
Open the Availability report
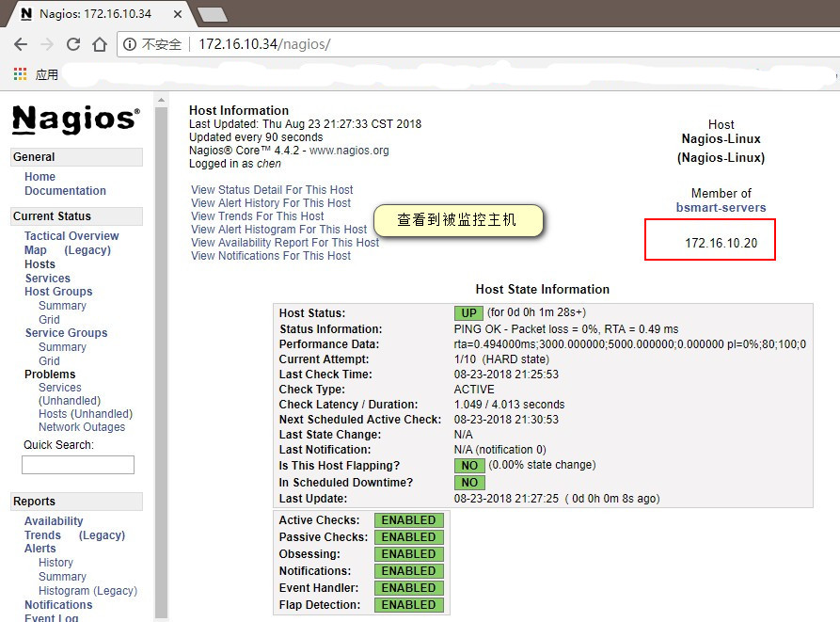54,520
